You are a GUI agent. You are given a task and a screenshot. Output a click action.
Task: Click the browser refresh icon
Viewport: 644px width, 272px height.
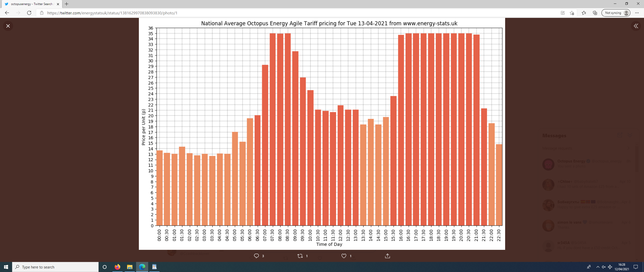(x=29, y=13)
